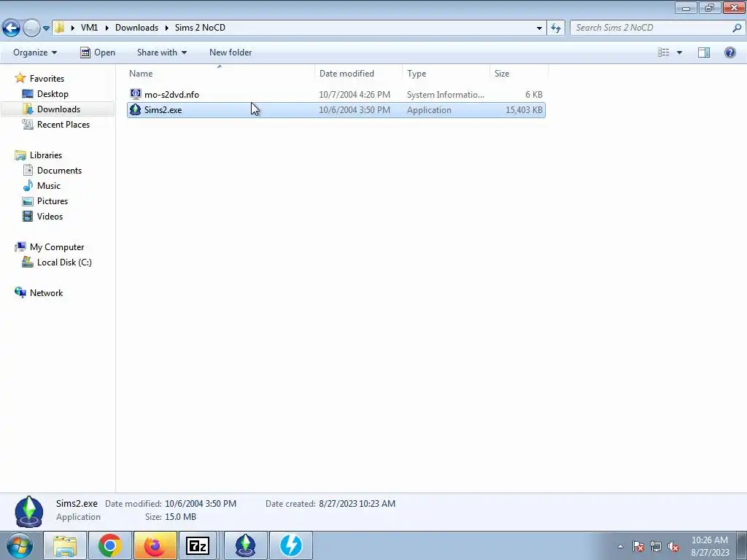
Task: Click the Back navigation arrow
Action: tap(12, 28)
